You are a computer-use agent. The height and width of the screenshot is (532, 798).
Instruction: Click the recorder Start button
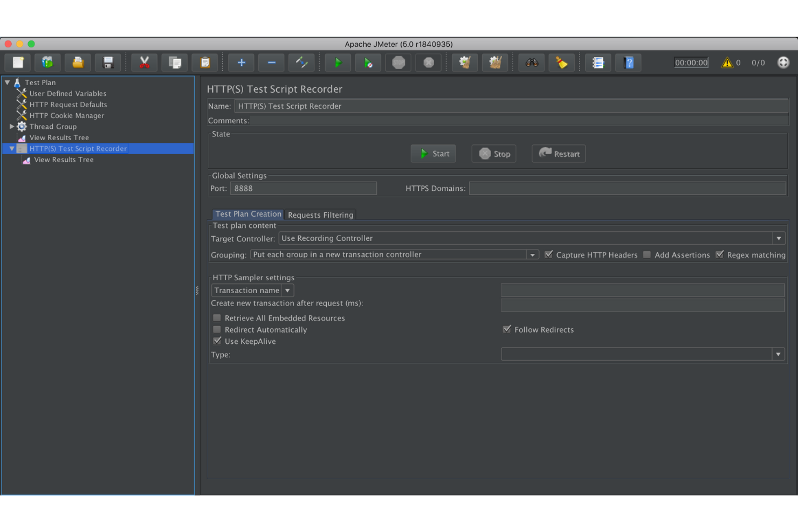click(434, 154)
